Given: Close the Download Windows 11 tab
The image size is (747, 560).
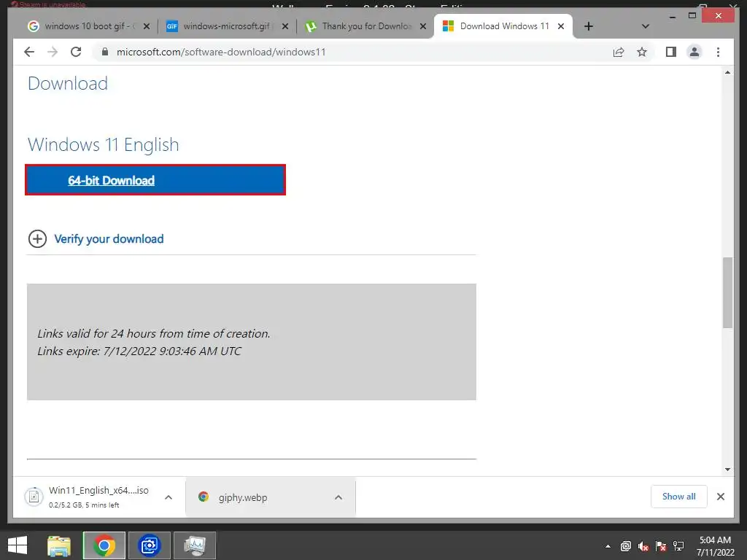Looking at the screenshot, I should pos(561,26).
